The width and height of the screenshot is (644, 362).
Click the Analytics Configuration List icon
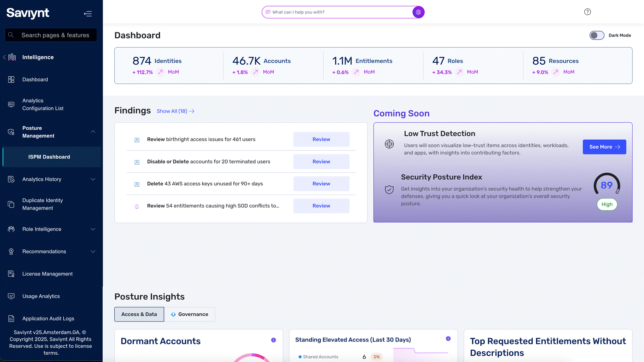pyautogui.click(x=11, y=104)
